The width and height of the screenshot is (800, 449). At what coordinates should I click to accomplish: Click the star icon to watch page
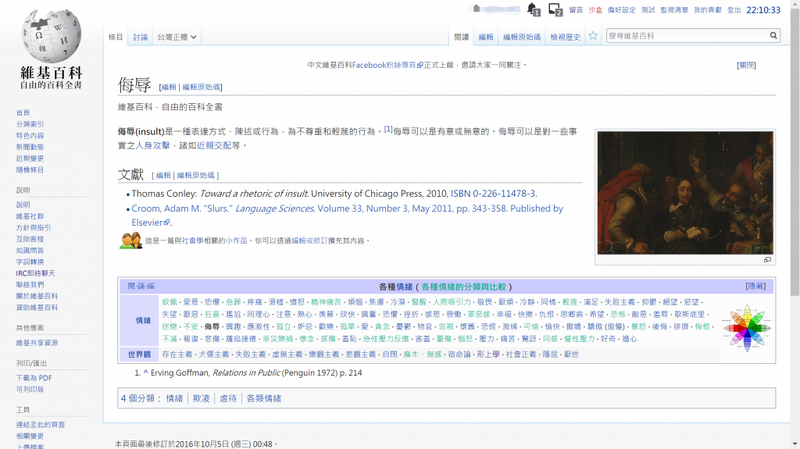[x=592, y=36]
